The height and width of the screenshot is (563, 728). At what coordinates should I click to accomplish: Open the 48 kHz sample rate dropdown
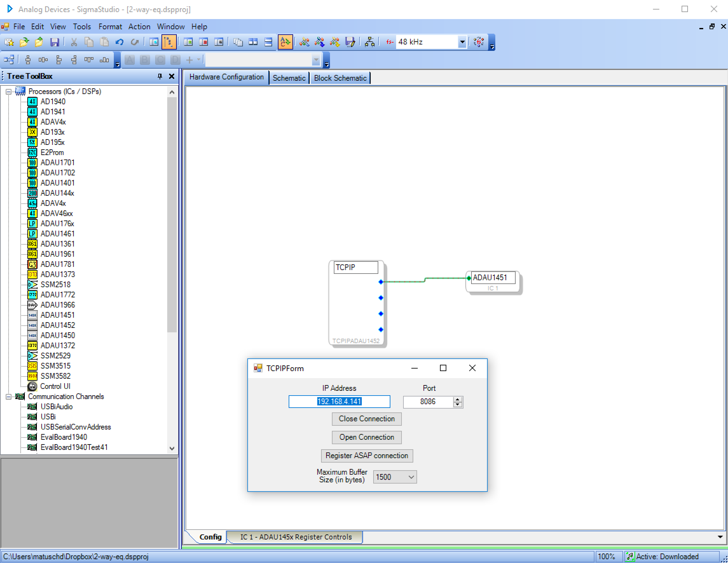462,42
